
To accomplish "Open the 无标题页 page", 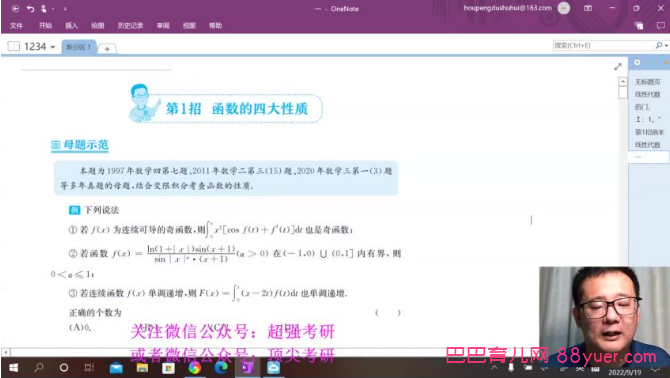I will [x=647, y=82].
